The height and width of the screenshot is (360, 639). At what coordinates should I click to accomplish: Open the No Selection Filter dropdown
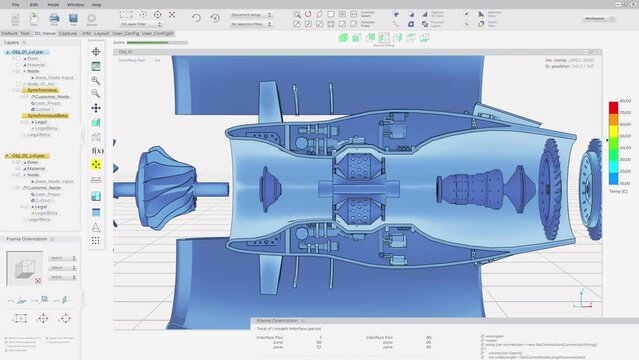click(x=251, y=24)
